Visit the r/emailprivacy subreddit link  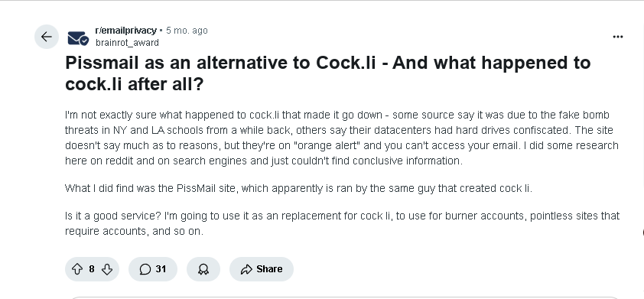(x=125, y=31)
